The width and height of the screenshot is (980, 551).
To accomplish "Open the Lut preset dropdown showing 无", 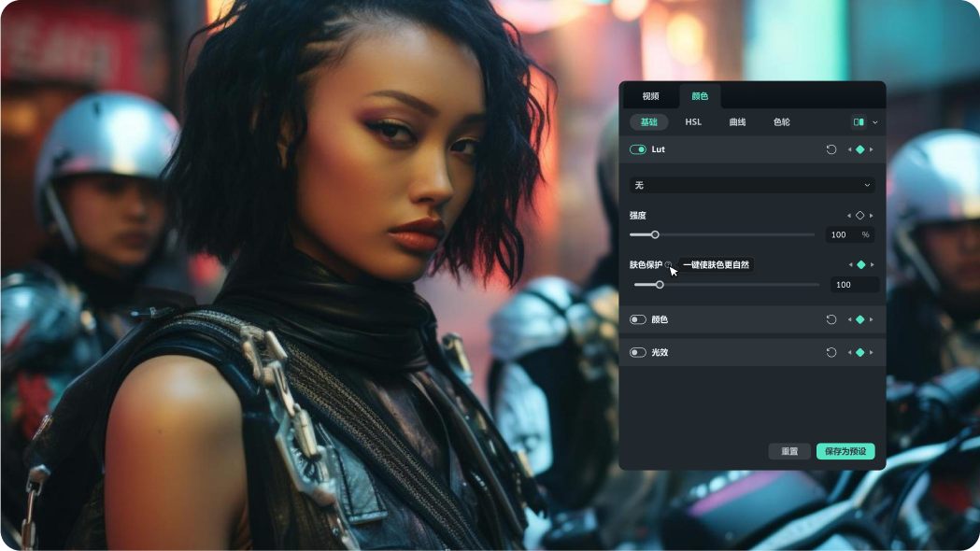I will [752, 185].
